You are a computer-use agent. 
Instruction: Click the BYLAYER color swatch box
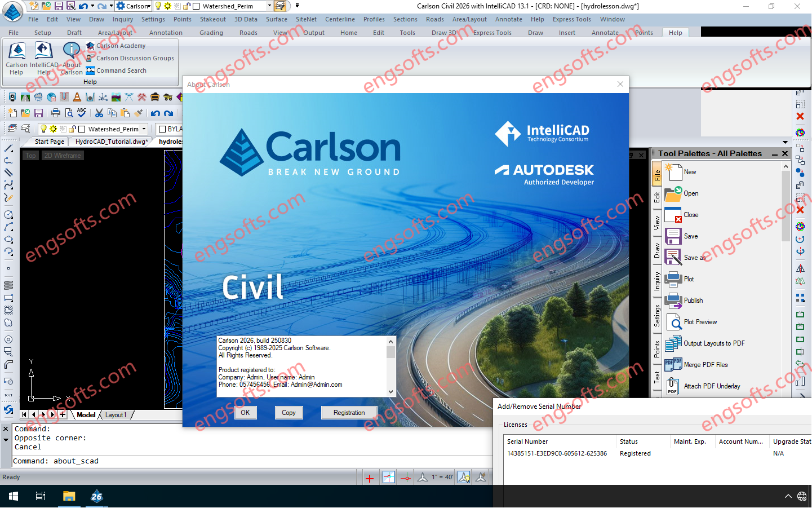point(162,129)
